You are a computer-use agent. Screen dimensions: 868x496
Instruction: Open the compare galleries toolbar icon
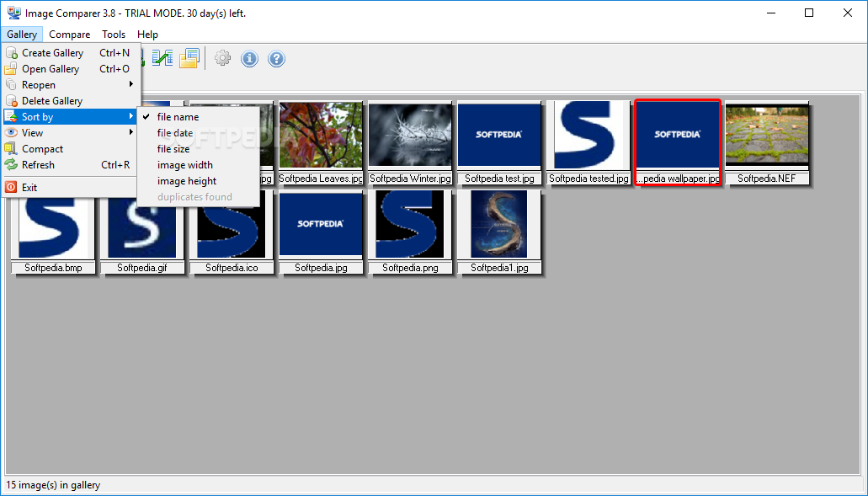[162, 58]
